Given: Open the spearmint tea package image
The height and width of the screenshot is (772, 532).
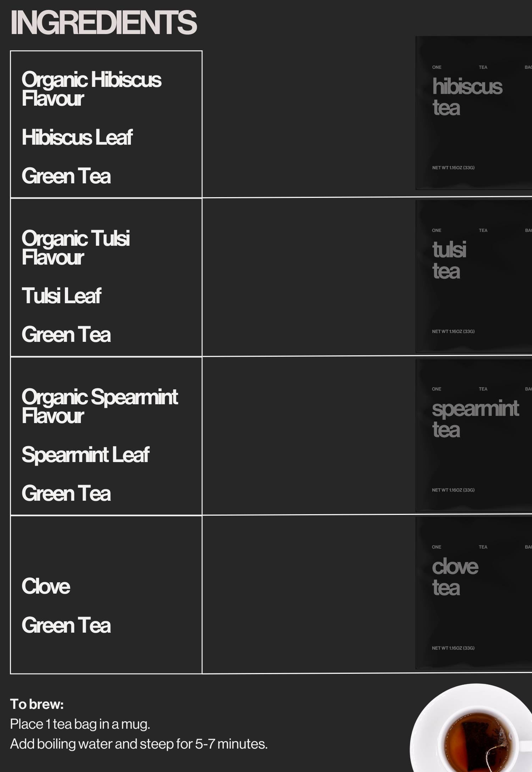Looking at the screenshot, I should pos(473,435).
